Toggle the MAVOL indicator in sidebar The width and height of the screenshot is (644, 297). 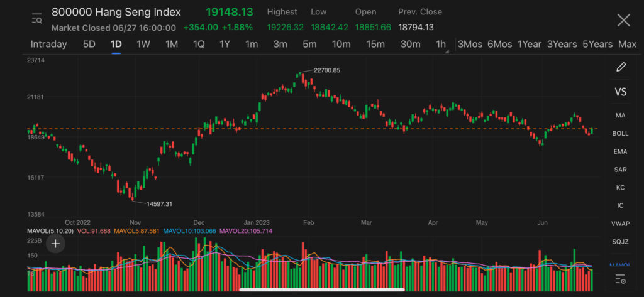(x=620, y=266)
